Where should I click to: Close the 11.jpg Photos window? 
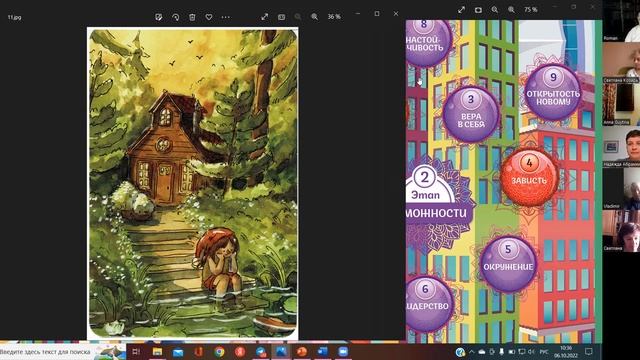pyautogui.click(x=396, y=13)
